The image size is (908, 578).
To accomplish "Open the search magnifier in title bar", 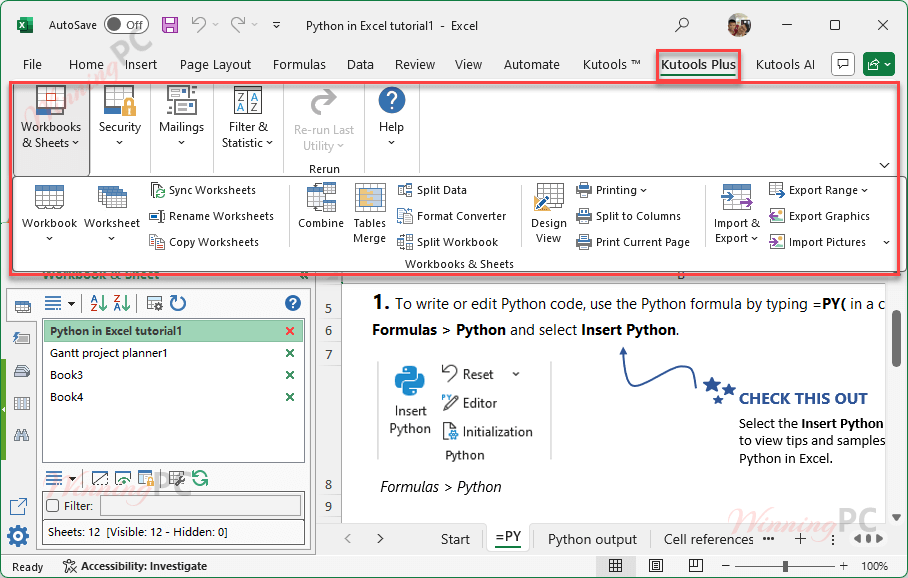I will point(682,25).
